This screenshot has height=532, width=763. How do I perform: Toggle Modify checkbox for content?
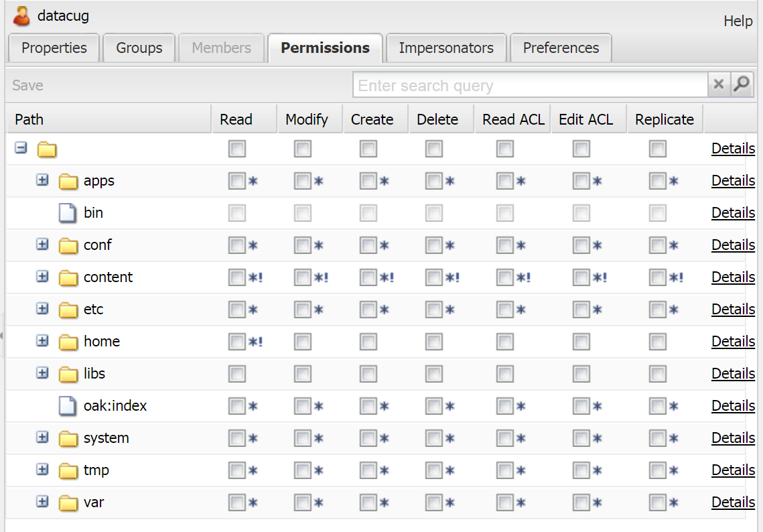(x=303, y=277)
